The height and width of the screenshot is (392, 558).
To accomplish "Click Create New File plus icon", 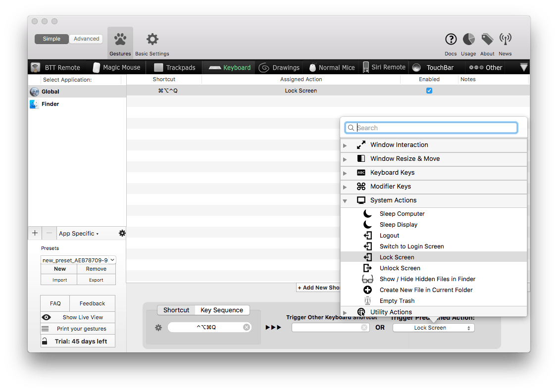I will [x=367, y=290].
